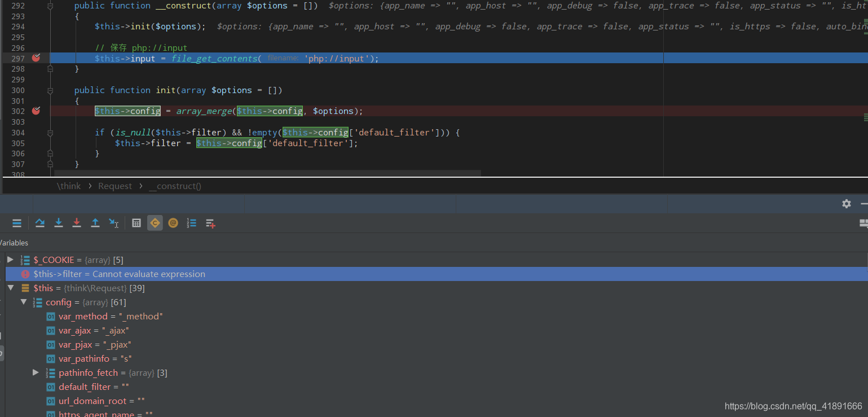Remove the breakpoint on line 302
868x417 pixels.
click(36, 111)
